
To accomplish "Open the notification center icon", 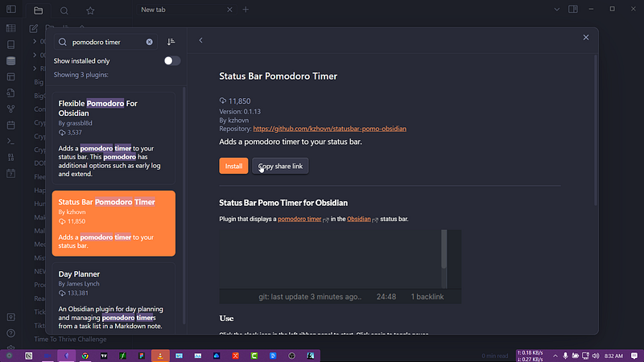I will coord(634,356).
